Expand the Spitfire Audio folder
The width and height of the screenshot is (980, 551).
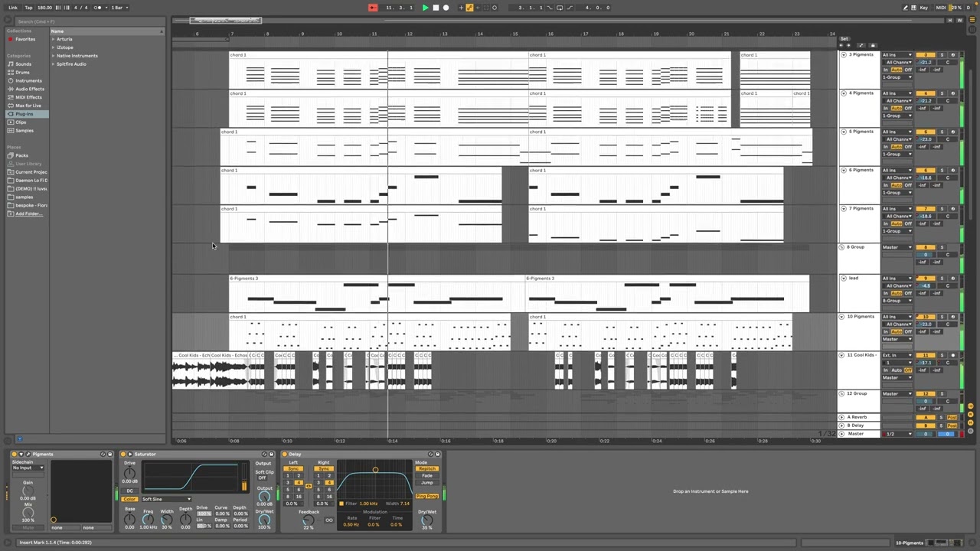point(53,64)
